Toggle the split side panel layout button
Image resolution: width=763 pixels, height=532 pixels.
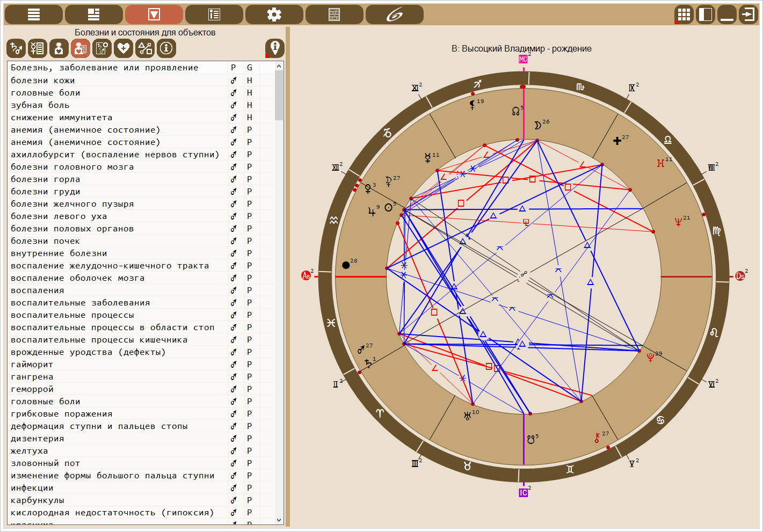tap(706, 14)
